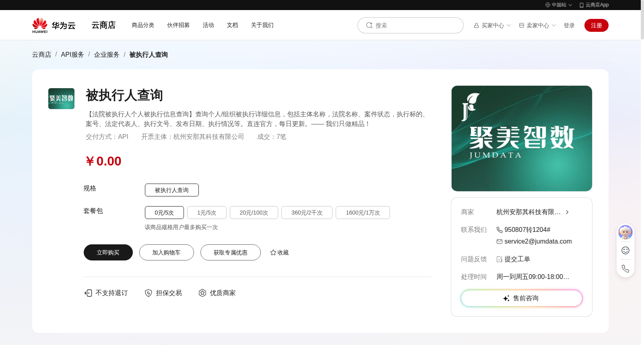
Task: Click the large 聚美智数 JUMDATA banner image
Action: point(522,138)
